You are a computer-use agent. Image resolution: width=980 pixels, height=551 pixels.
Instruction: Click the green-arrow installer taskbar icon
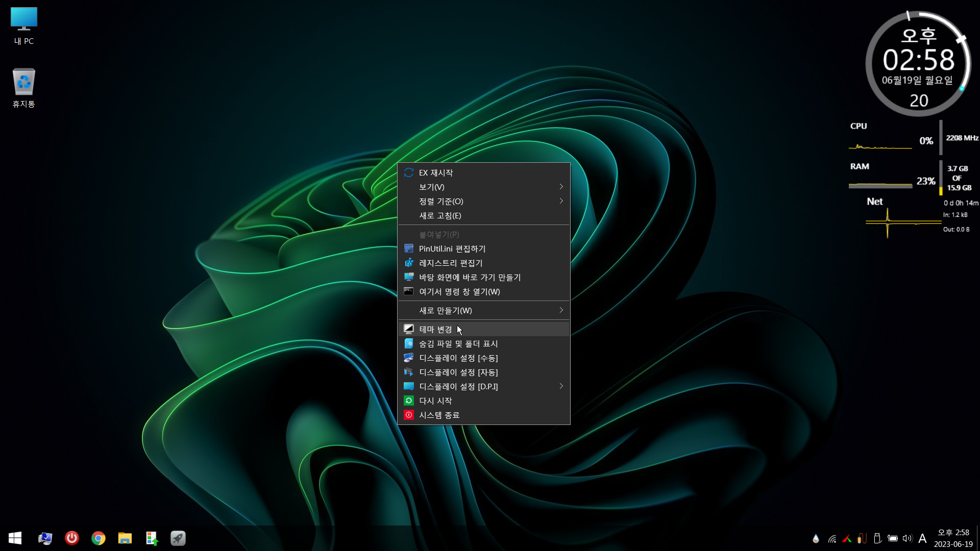click(152, 538)
